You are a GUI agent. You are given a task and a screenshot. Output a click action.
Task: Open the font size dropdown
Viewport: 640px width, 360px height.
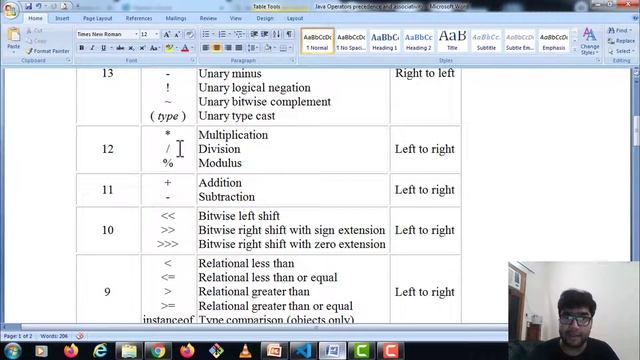pyautogui.click(x=157, y=34)
